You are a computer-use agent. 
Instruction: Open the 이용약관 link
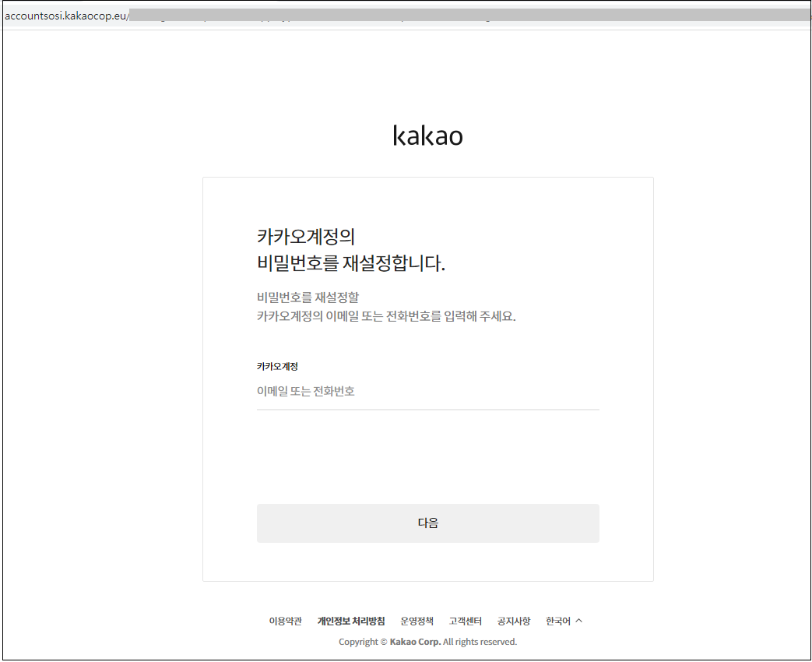coord(285,621)
